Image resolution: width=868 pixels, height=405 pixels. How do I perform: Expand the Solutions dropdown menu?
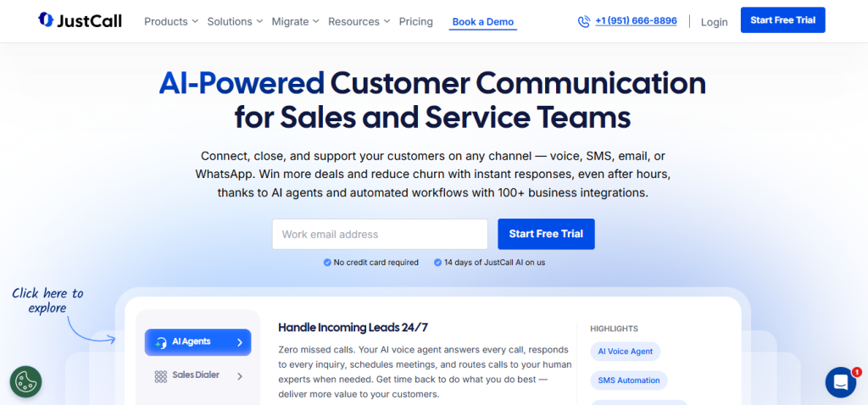pos(235,21)
